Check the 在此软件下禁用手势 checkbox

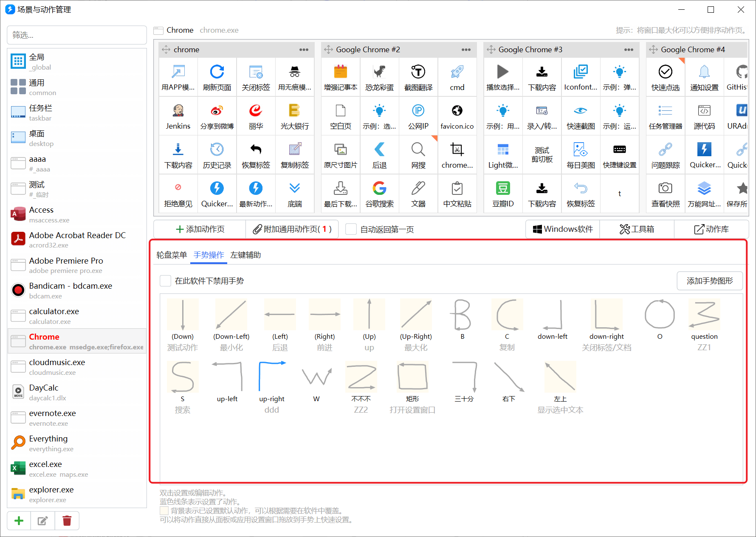click(x=165, y=281)
